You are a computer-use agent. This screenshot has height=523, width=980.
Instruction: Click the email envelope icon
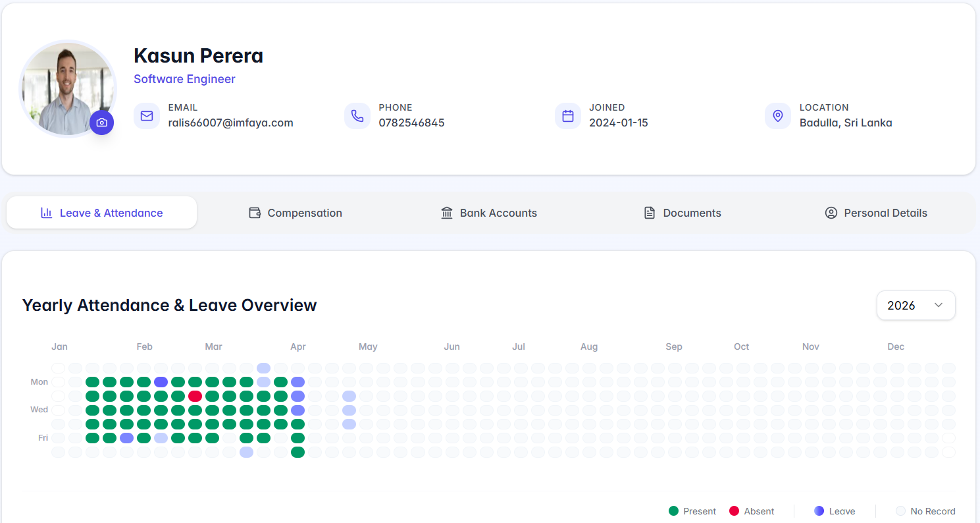coord(147,116)
